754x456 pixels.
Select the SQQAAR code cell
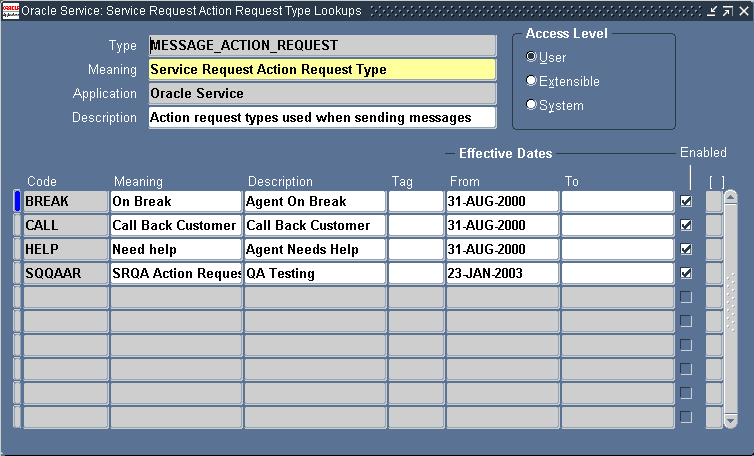(x=66, y=273)
